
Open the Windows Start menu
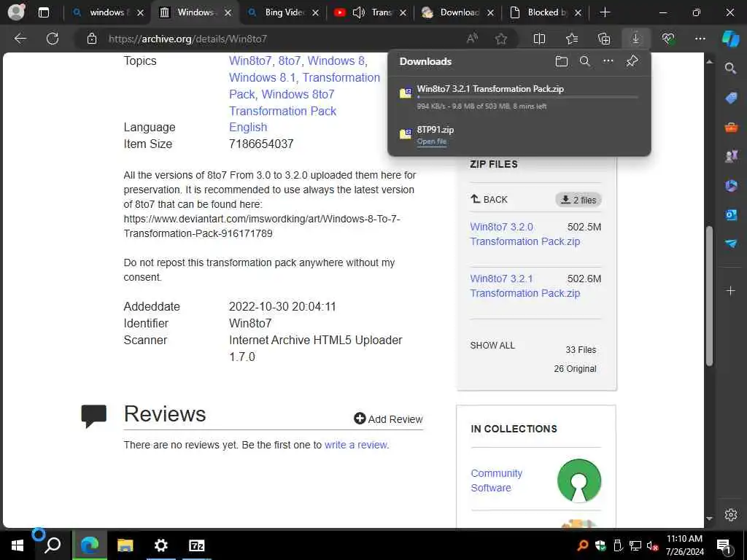(x=17, y=545)
